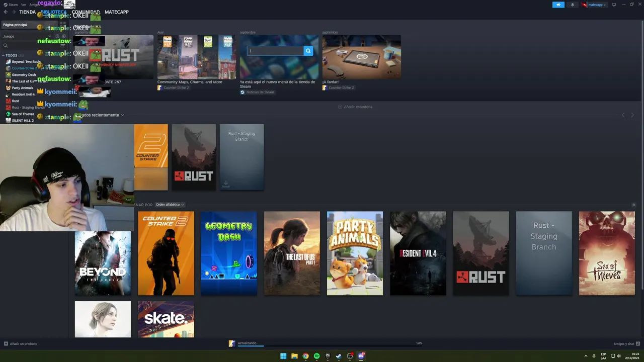The height and width of the screenshot is (362, 644).
Task: Open the TIENDA tab
Action: [x=27, y=12]
